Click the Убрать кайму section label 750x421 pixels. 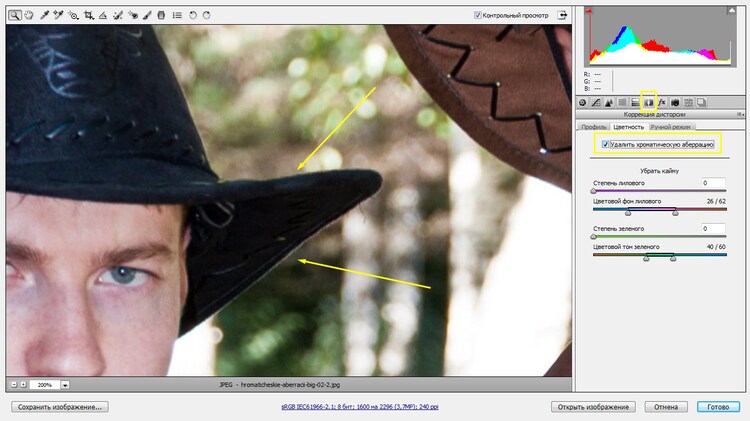coord(660,171)
